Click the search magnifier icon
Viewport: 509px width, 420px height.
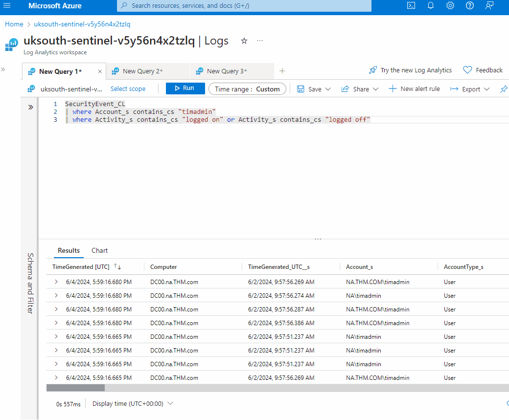[x=124, y=5]
